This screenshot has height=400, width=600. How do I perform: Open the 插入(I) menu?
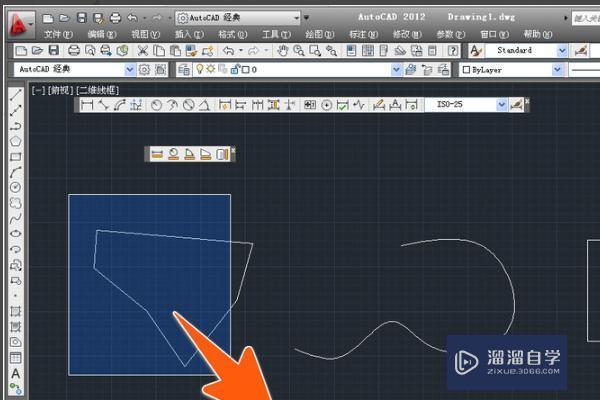point(189,34)
